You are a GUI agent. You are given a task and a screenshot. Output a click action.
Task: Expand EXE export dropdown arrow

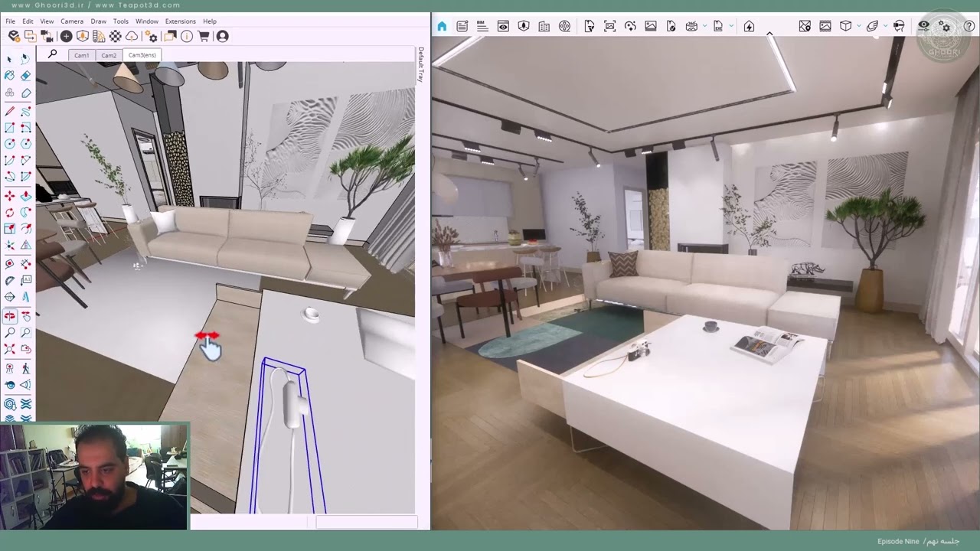(x=731, y=26)
